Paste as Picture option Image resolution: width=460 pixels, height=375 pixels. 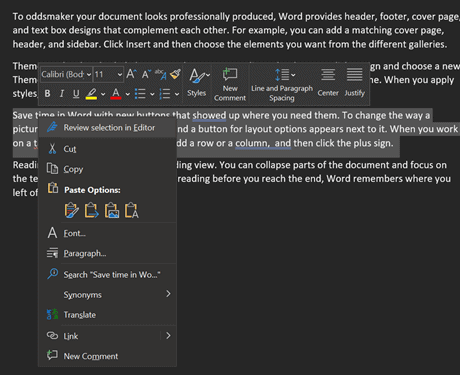112,210
